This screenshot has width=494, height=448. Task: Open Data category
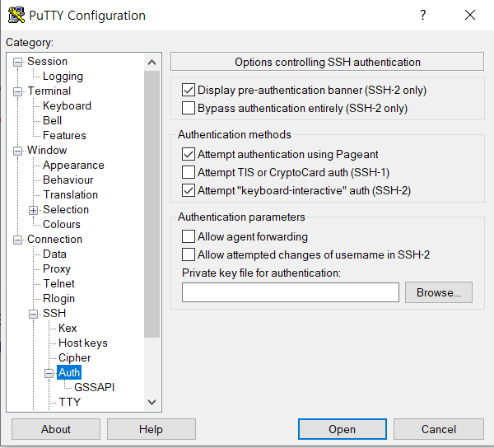tap(54, 254)
